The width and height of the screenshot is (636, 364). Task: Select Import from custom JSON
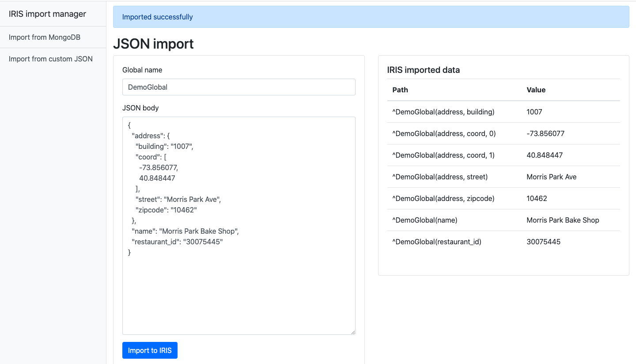50,59
